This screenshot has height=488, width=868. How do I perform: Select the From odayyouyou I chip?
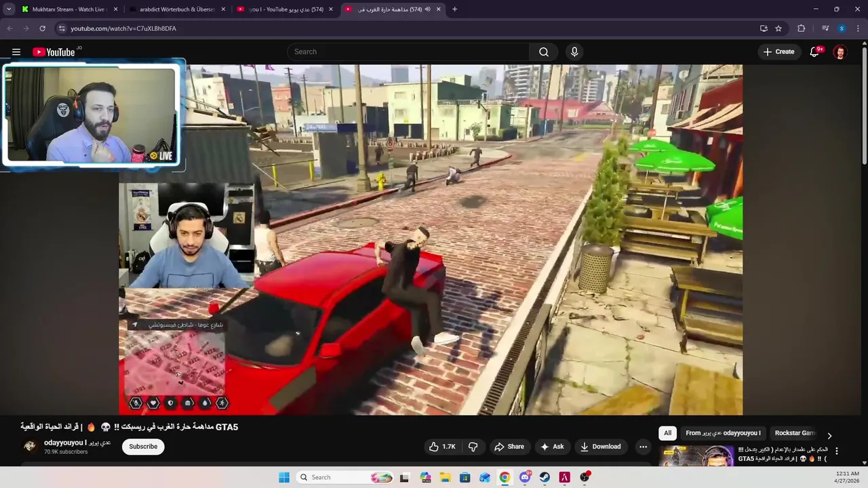[x=723, y=433]
